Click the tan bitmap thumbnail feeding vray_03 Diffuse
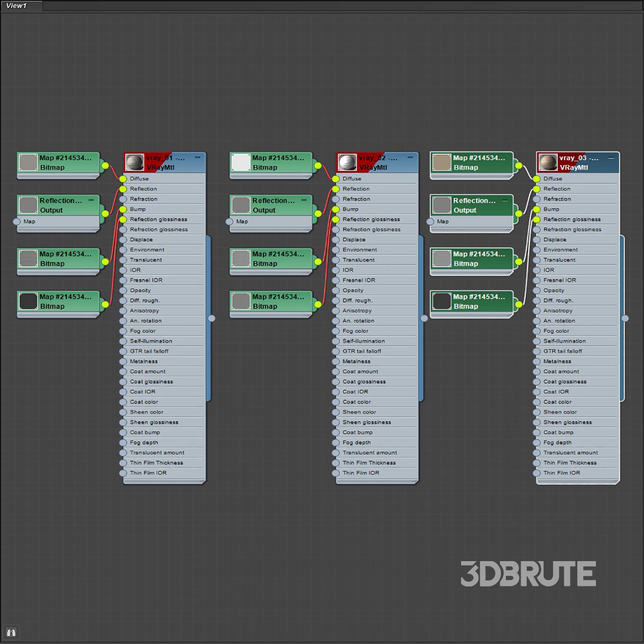Image resolution: width=644 pixels, height=644 pixels. [441, 163]
